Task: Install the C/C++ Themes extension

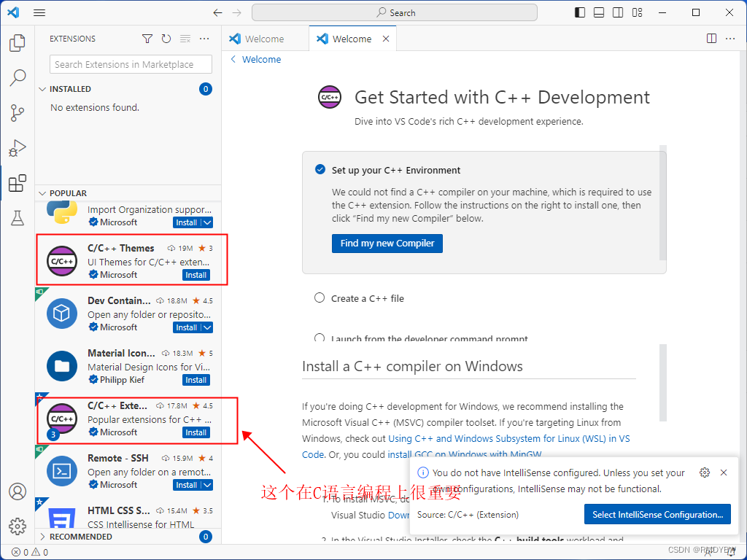Action: 196,275
